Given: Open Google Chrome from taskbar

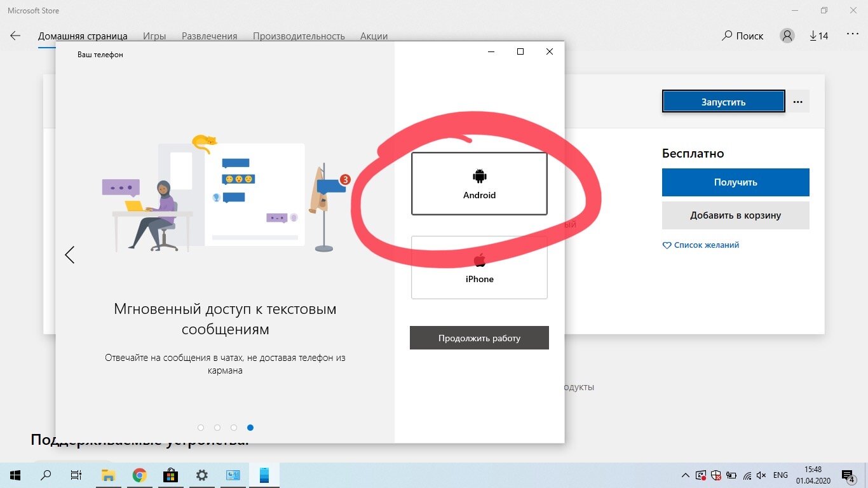Looking at the screenshot, I should tap(139, 475).
